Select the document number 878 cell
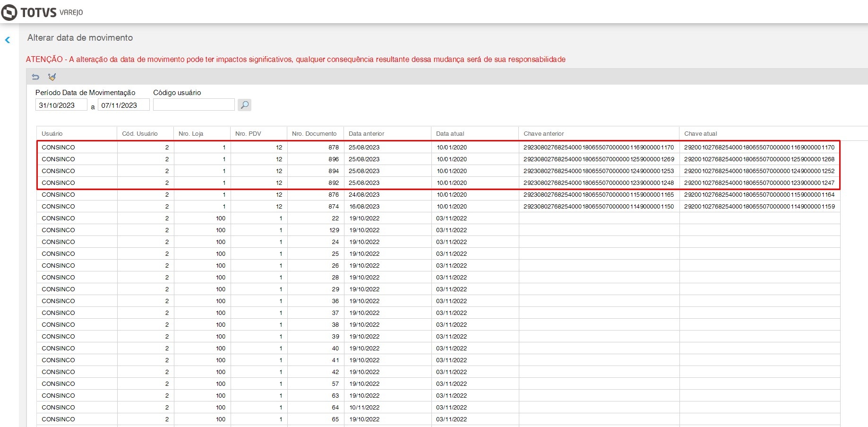The image size is (868, 427). pyautogui.click(x=316, y=147)
